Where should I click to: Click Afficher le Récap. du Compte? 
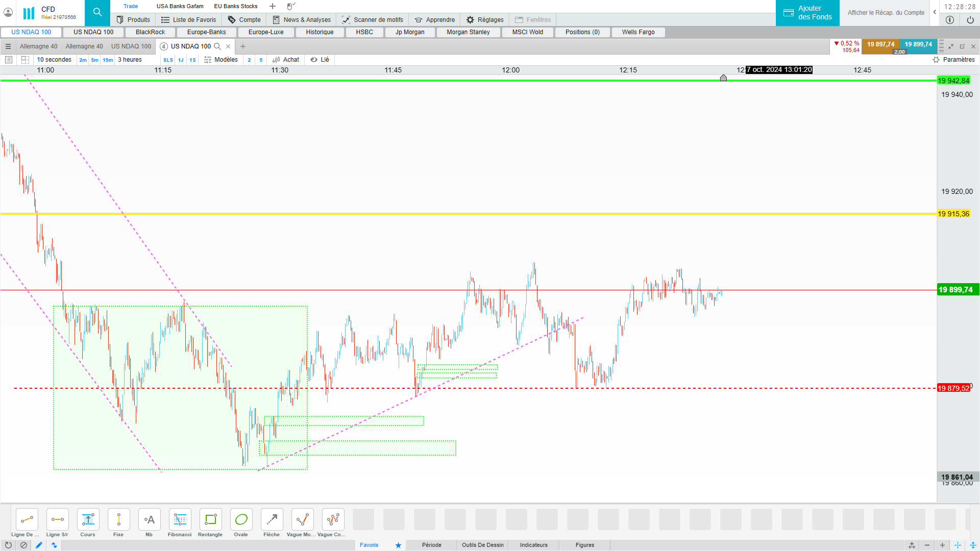[x=886, y=13]
